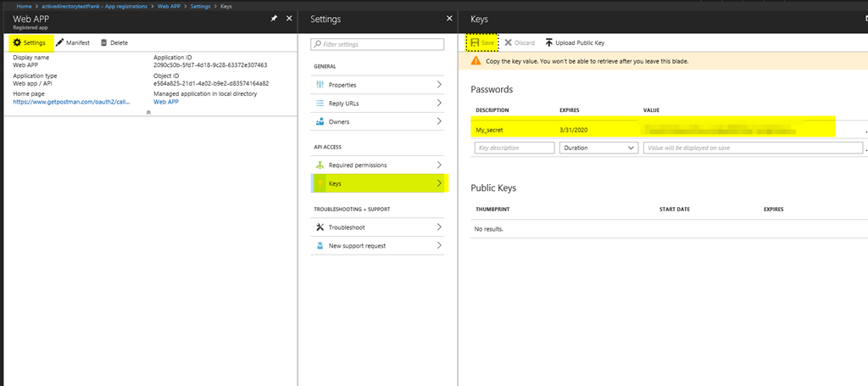Pin the Web APP blade
This screenshot has height=386, width=868.
pos(274,19)
